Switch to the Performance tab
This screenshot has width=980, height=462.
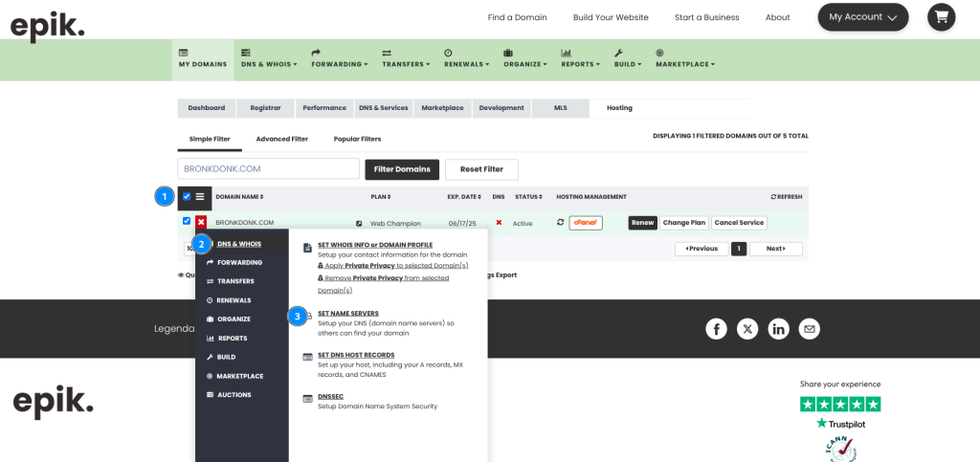(x=324, y=108)
